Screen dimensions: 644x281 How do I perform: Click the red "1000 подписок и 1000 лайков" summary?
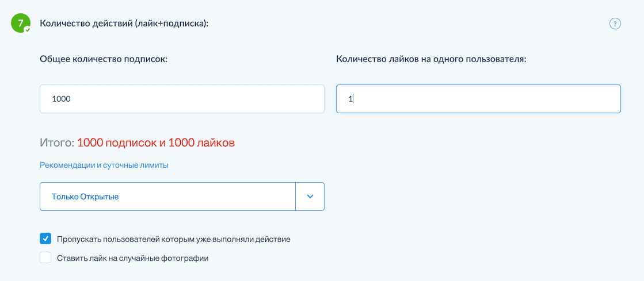click(156, 143)
